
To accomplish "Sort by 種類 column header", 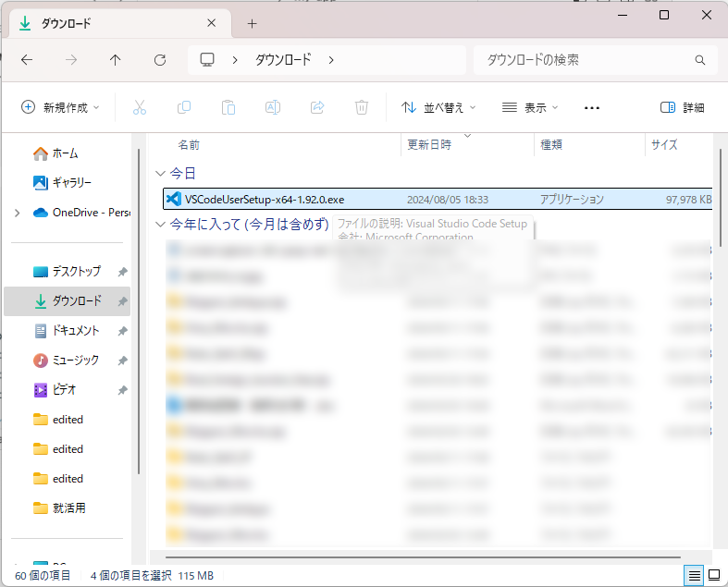I will point(551,145).
